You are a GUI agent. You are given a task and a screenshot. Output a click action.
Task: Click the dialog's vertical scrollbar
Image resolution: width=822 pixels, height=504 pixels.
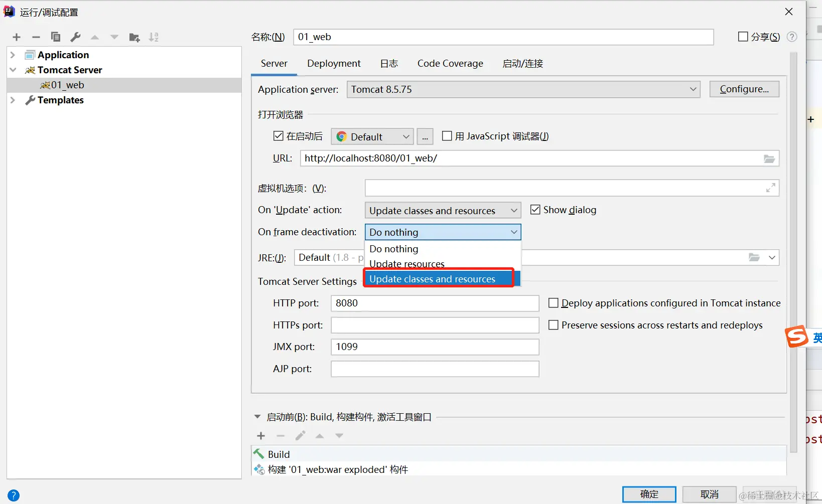click(x=793, y=252)
